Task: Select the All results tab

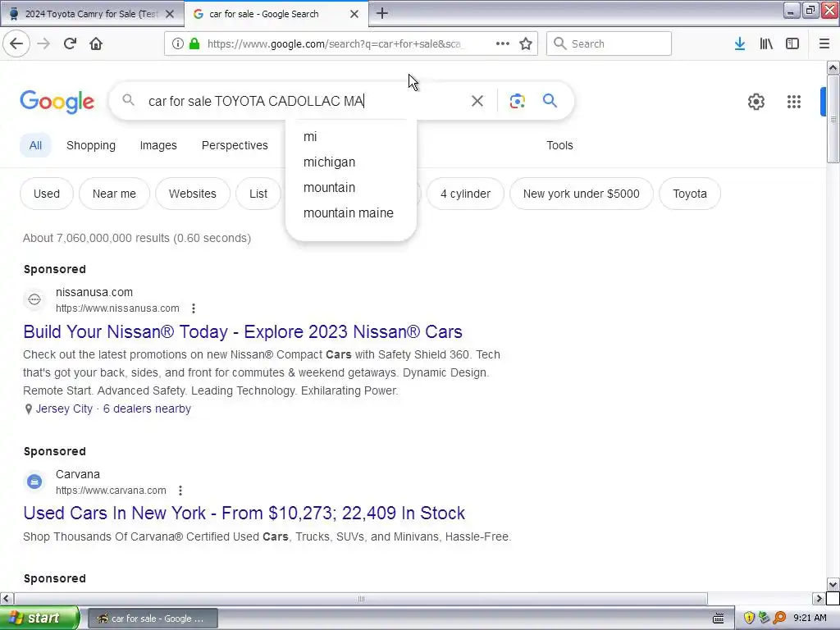Action: point(35,145)
